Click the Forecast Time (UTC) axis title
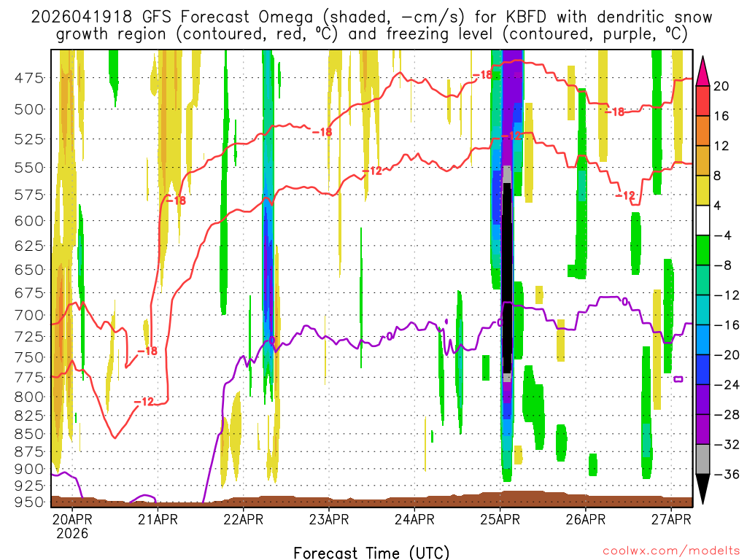The height and width of the screenshot is (560, 747). coord(371,553)
